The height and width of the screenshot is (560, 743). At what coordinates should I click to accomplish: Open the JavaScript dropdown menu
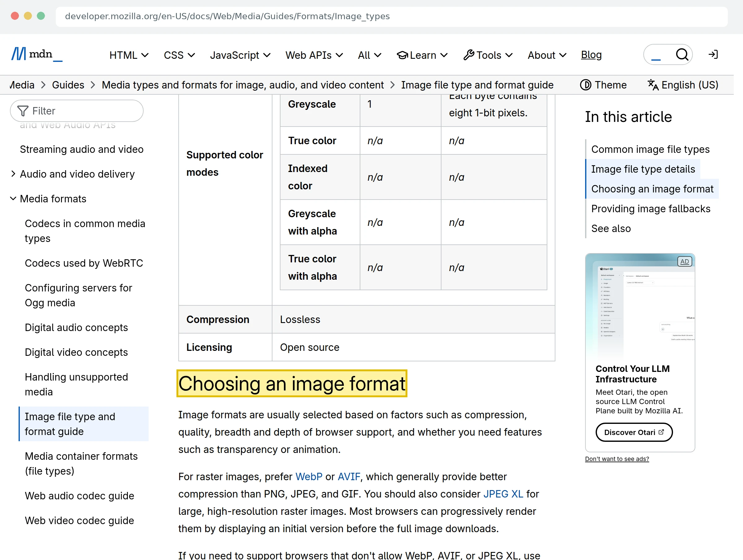[240, 55]
